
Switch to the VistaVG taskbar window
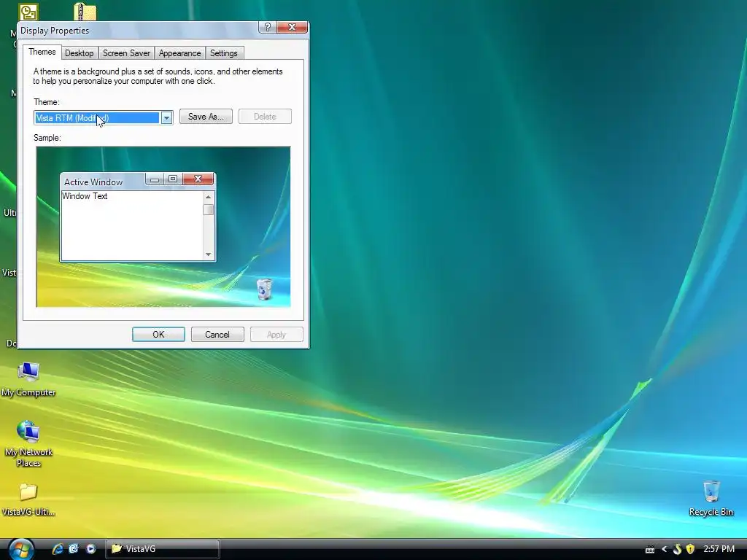[x=162, y=549]
